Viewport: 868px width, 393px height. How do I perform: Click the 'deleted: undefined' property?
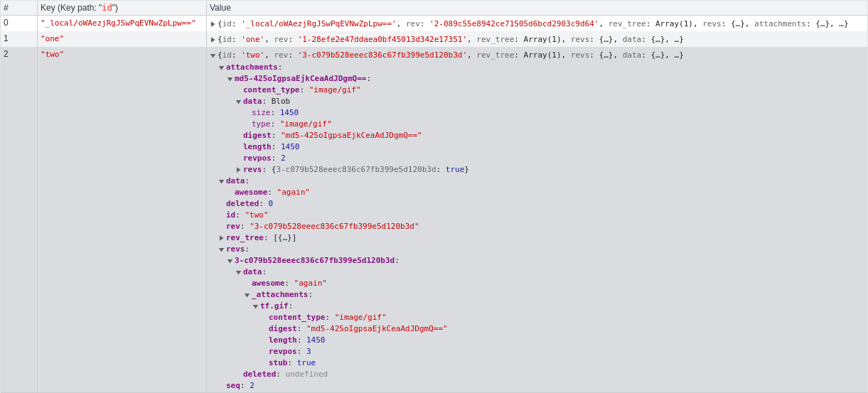click(x=286, y=375)
